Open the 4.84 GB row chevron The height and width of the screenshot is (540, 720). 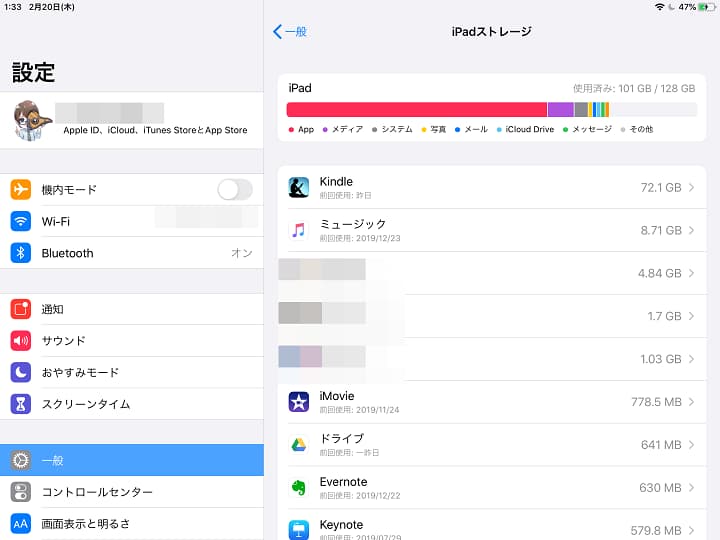coord(692,273)
